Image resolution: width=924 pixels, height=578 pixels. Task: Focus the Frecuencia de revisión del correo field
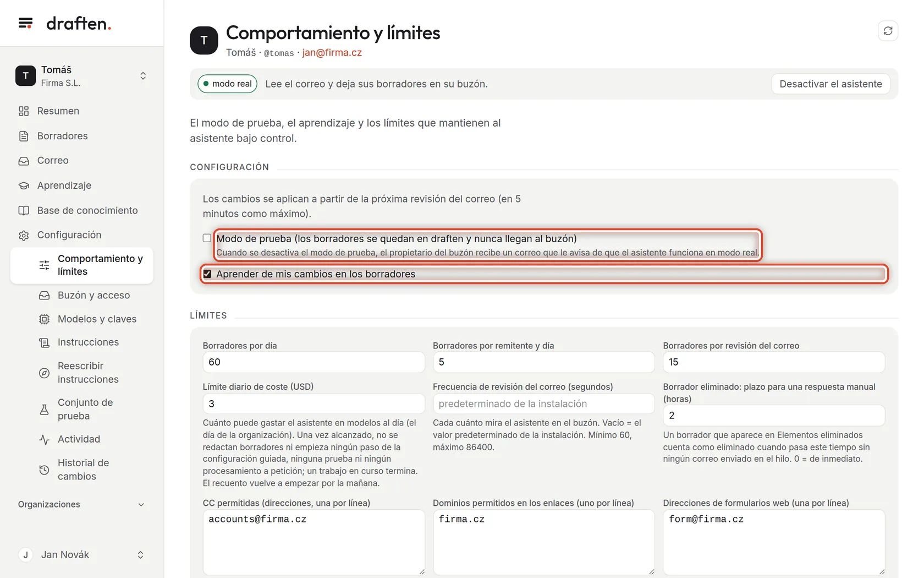pyautogui.click(x=543, y=403)
